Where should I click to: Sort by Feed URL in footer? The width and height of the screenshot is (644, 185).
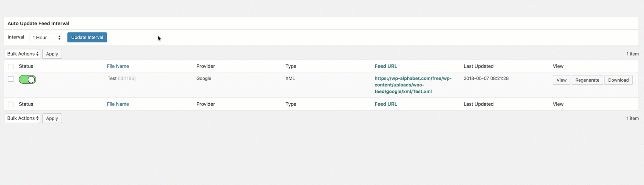[386, 104]
